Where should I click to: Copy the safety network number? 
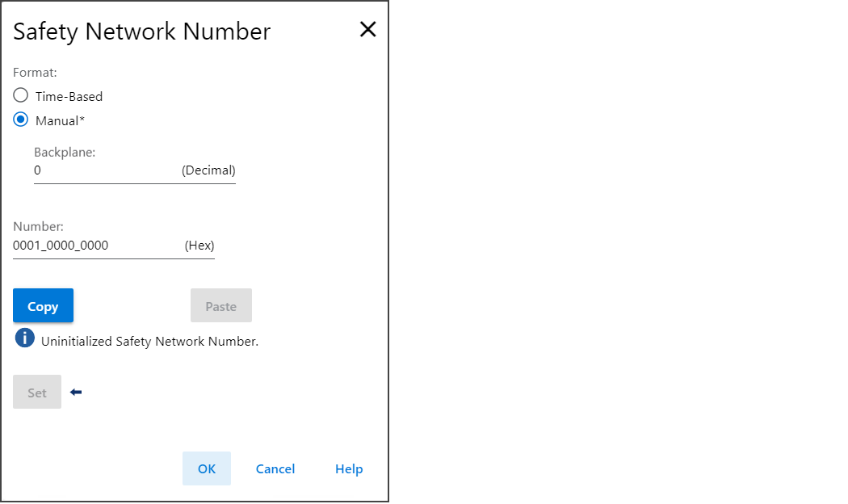[44, 305]
